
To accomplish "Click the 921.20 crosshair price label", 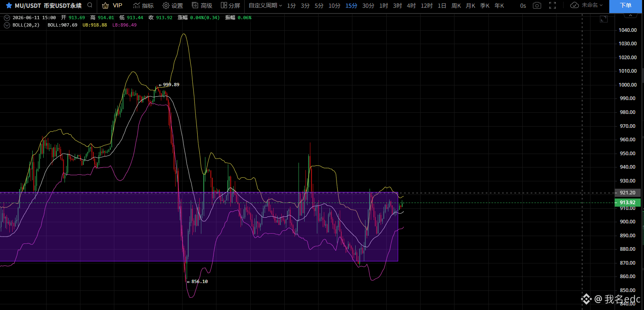I will click(x=627, y=192).
